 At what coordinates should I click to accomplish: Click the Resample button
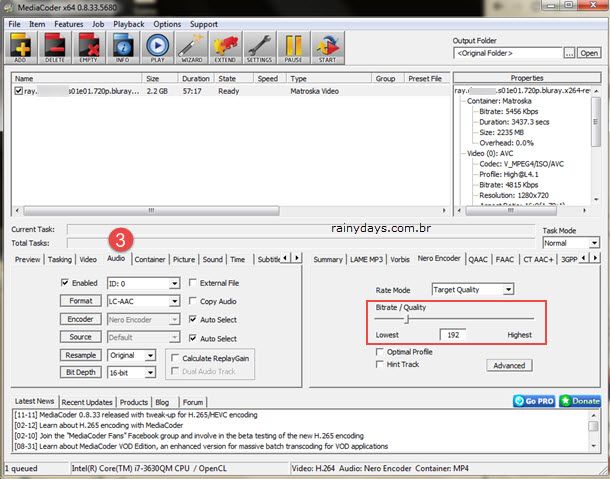81,355
